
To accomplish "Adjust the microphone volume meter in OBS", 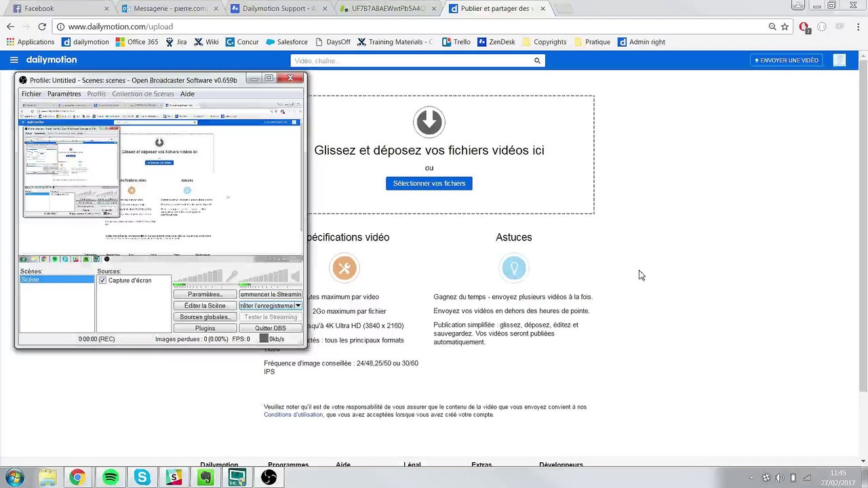I will click(x=199, y=277).
